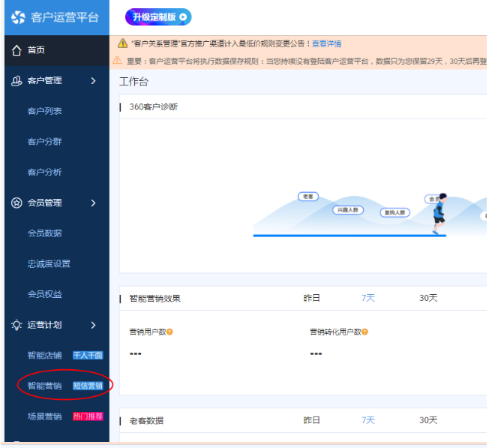
Task: Click the 首页 home icon
Action: 16,50
